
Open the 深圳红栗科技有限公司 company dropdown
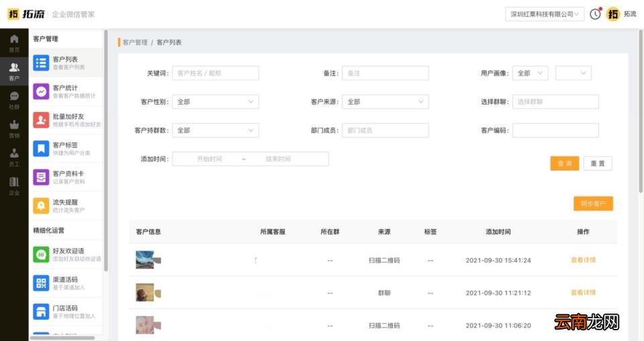tap(544, 14)
